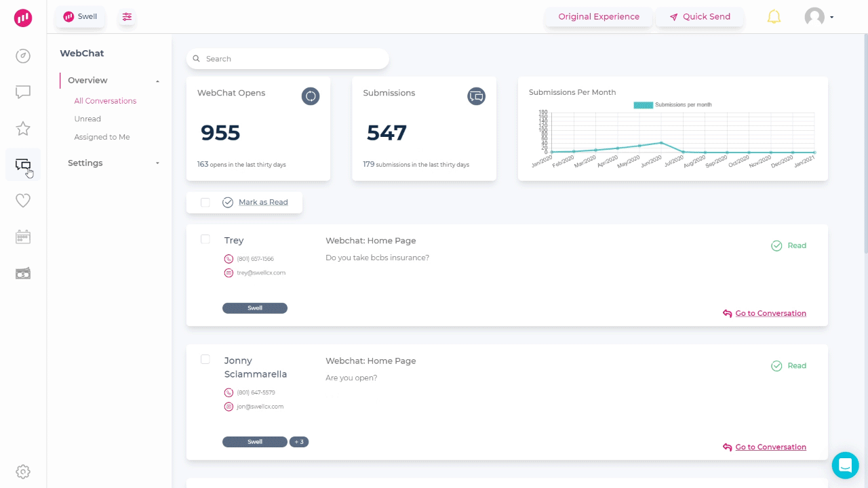
Task: Click the Quick Send button
Action: (x=699, y=17)
